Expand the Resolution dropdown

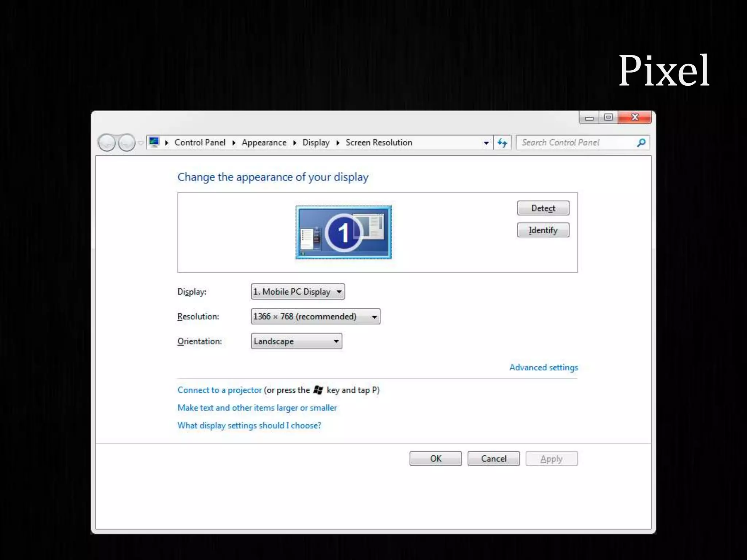coord(315,316)
